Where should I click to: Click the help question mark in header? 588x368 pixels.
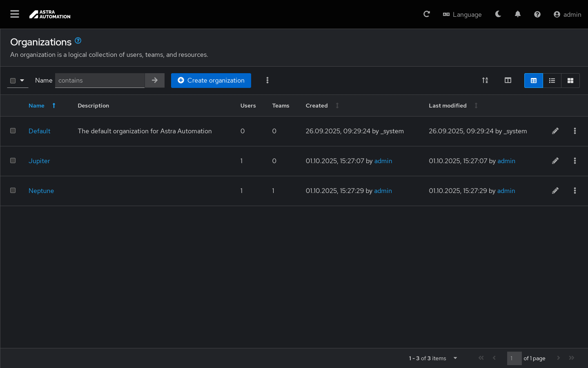[x=537, y=14]
